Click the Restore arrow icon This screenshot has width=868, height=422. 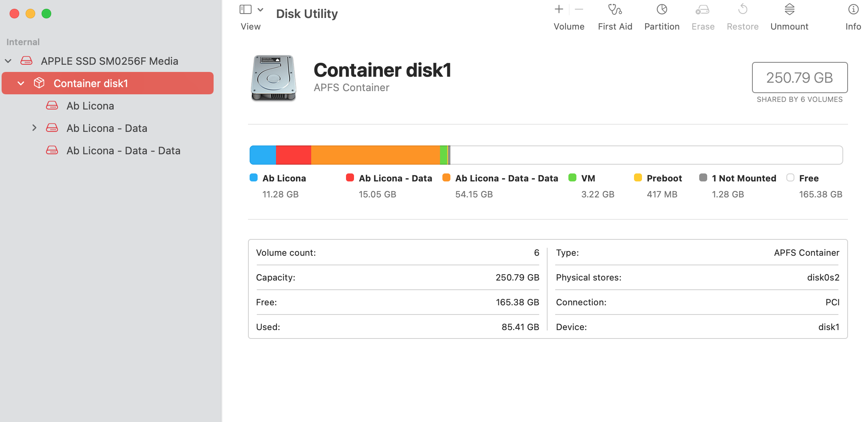point(743,9)
